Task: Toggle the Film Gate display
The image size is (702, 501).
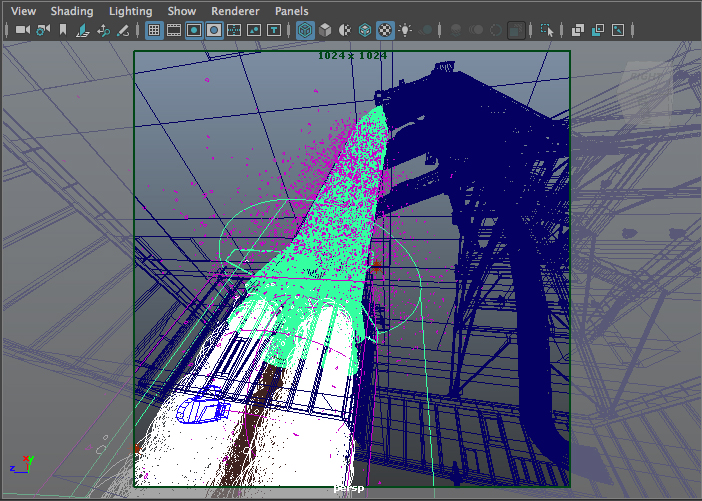Action: point(174,30)
